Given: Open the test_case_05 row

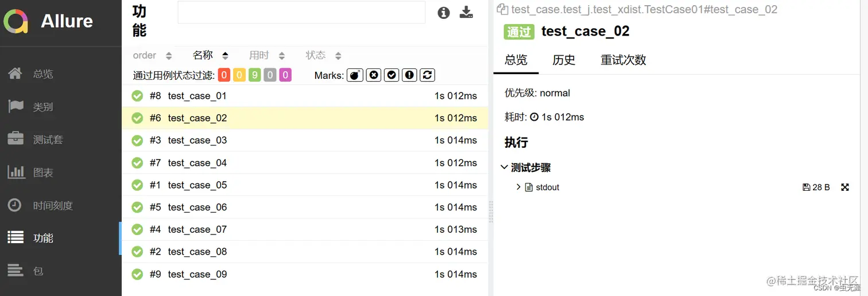Looking at the screenshot, I should [305, 185].
